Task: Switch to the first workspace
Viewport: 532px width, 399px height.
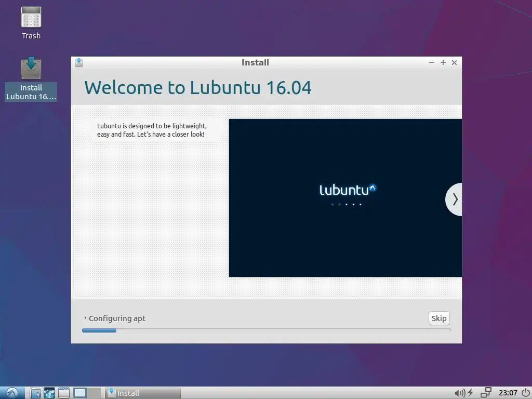Action: [79, 393]
